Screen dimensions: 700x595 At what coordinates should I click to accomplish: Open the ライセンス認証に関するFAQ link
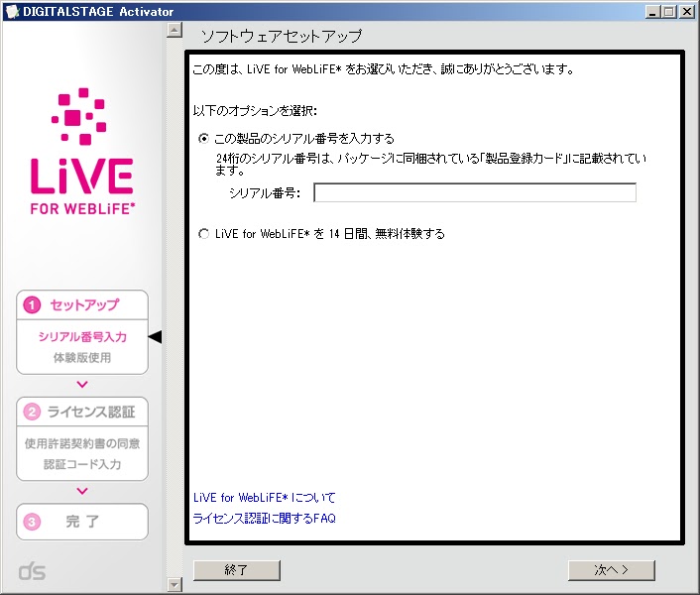coord(265,519)
